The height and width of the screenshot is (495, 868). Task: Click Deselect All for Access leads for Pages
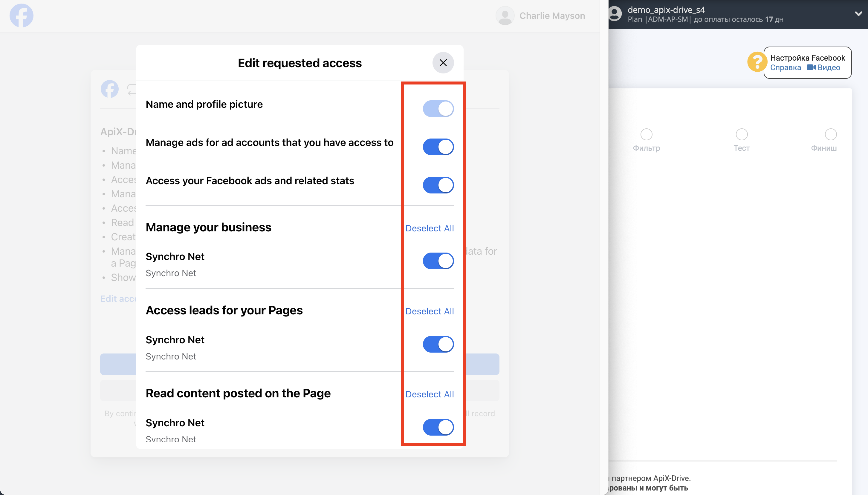[x=430, y=311]
